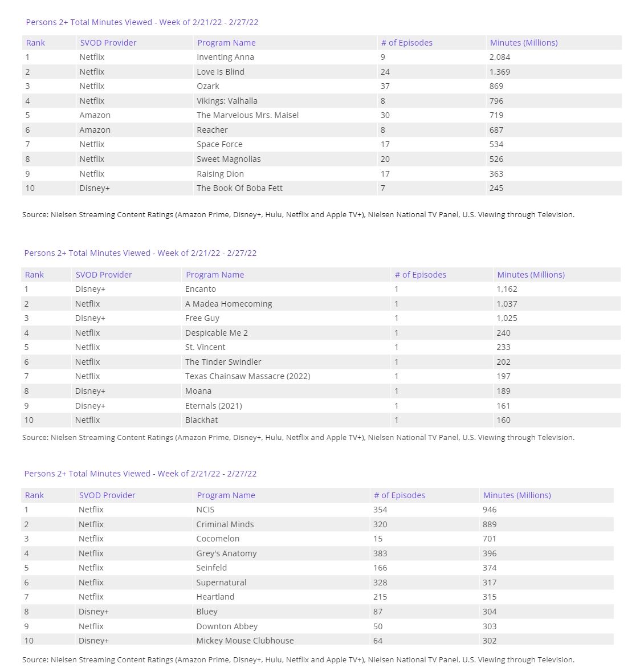Select 'The Tinder Swindler' entry

[223, 362]
